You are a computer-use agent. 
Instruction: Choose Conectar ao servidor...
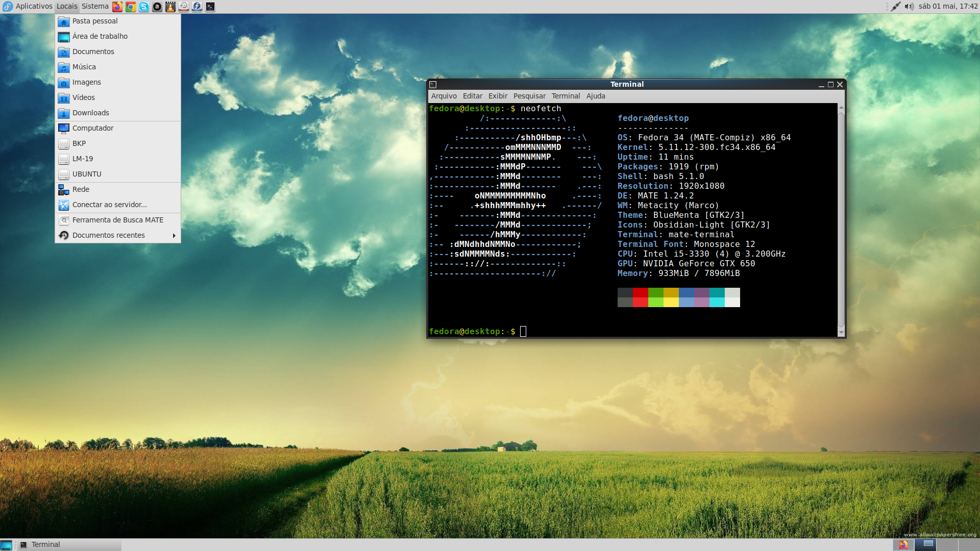click(x=118, y=205)
